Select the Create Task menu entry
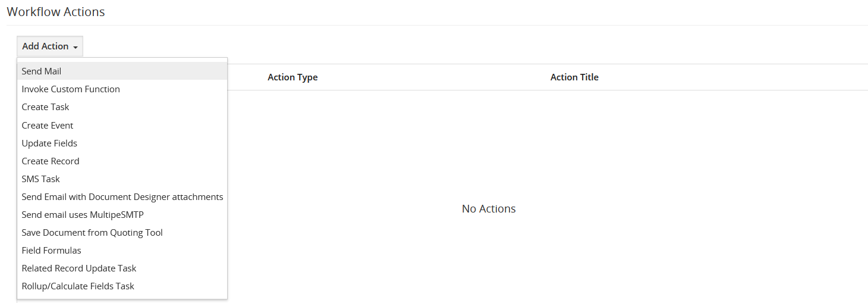 tap(122, 107)
